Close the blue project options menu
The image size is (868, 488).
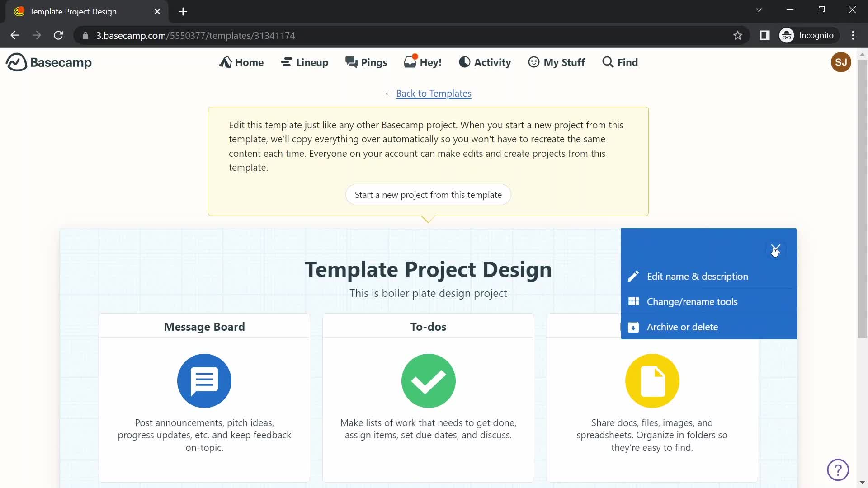tap(776, 249)
